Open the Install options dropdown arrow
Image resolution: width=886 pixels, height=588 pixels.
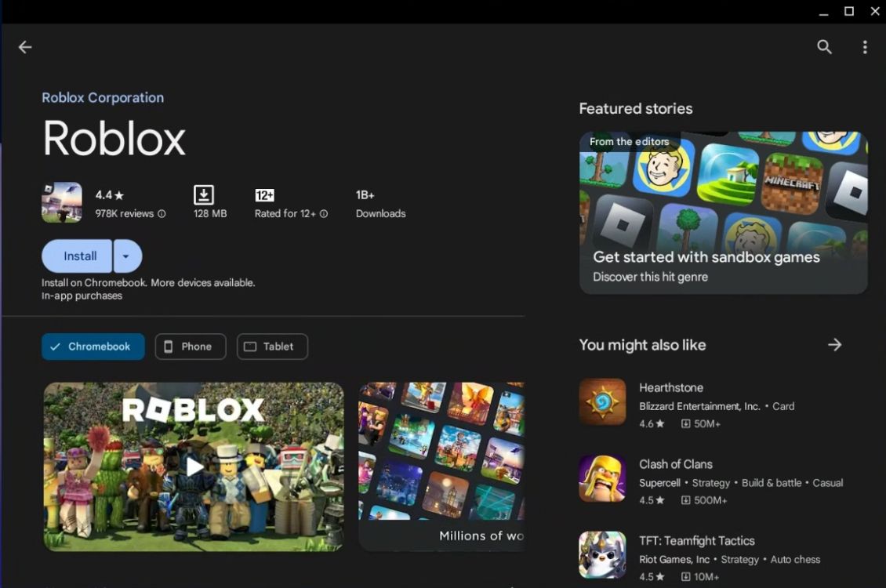pos(127,256)
